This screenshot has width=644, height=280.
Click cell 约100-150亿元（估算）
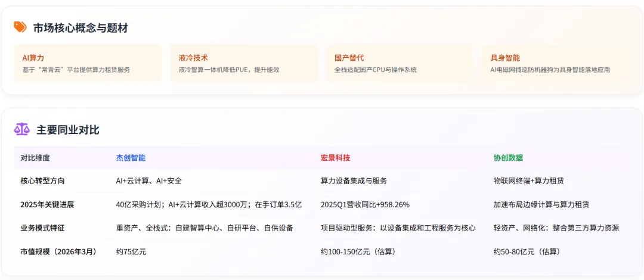358,251
